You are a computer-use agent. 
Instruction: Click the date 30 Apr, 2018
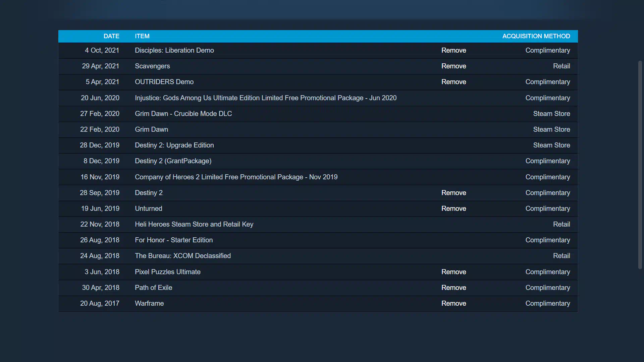(101, 288)
